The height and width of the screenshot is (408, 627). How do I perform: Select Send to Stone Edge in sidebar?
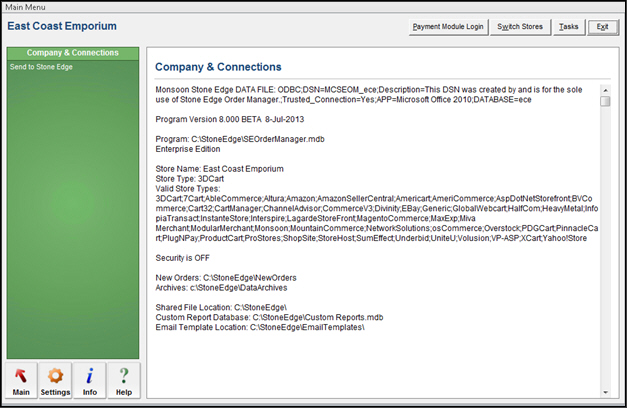pos(41,67)
